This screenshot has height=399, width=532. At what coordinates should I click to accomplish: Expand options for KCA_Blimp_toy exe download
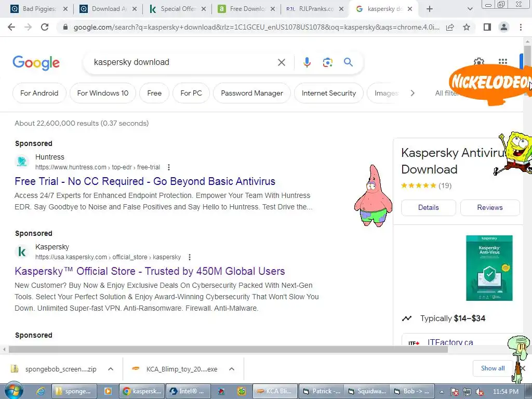coord(232,369)
